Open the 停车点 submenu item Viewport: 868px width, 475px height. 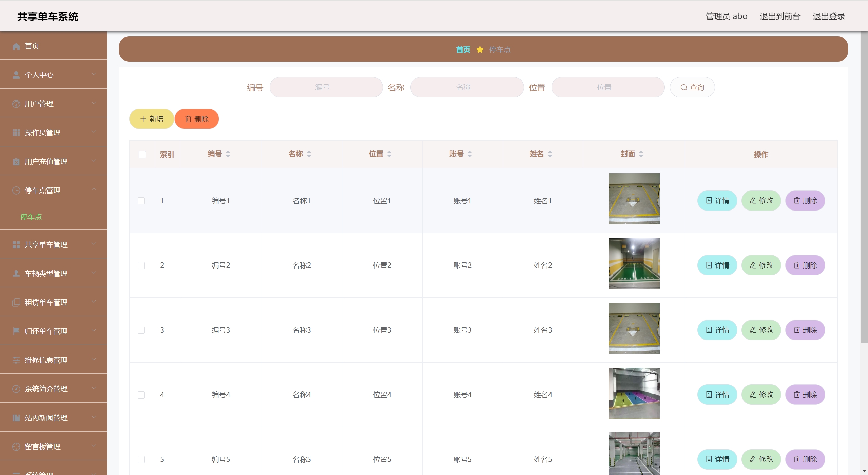pos(31,217)
